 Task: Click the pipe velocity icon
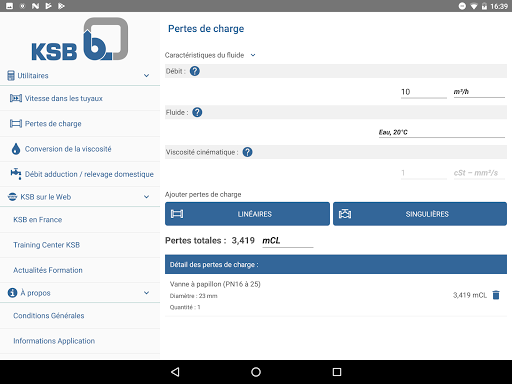click(x=16, y=98)
